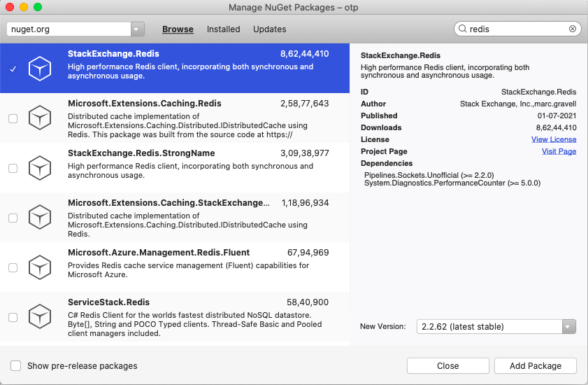The image size is (588, 385).
Task: Check the Microsoft.Azure.Management.Redis.Fluent checkbox
Action: click(13, 267)
